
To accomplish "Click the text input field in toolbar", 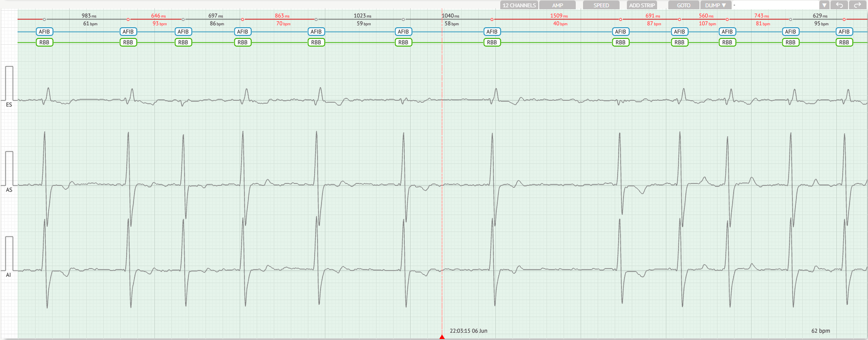I will tap(775, 5).
